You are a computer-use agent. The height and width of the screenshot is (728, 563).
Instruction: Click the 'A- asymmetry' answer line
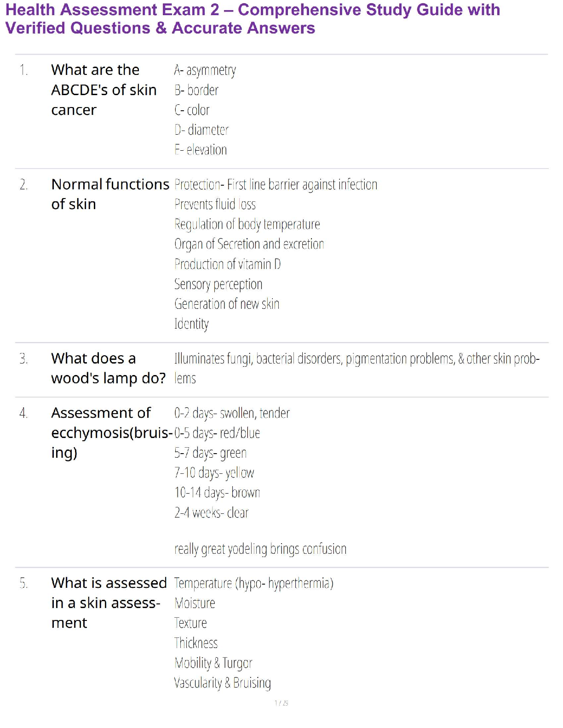point(205,70)
